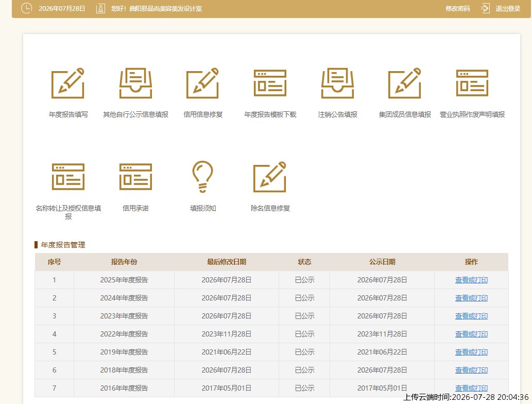View or print the 2024年年度报告
This screenshot has width=532, height=404.
click(x=471, y=298)
